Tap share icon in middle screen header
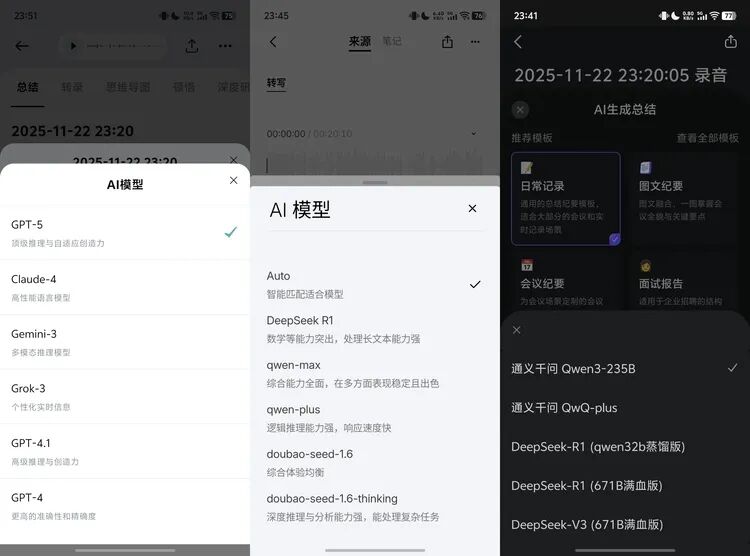Image resolution: width=750 pixels, height=556 pixels. tap(447, 42)
